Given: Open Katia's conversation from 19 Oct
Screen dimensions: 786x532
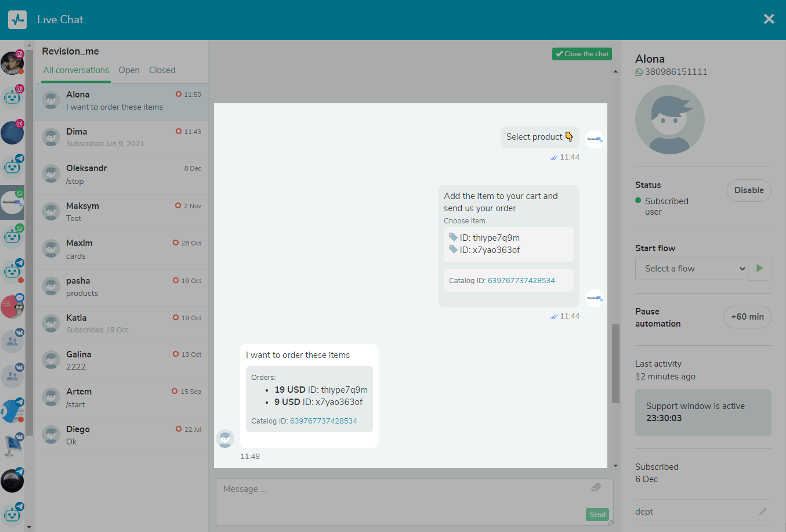Looking at the screenshot, I should 121,324.
